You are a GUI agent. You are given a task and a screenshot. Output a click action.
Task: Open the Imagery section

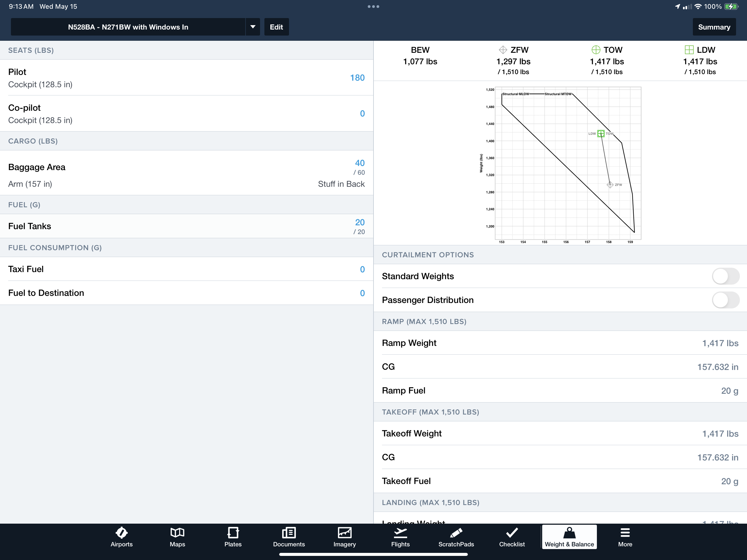[x=345, y=537]
